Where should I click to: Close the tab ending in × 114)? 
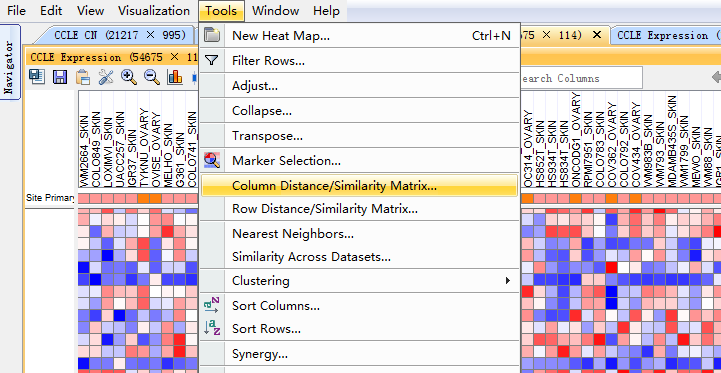pos(596,35)
